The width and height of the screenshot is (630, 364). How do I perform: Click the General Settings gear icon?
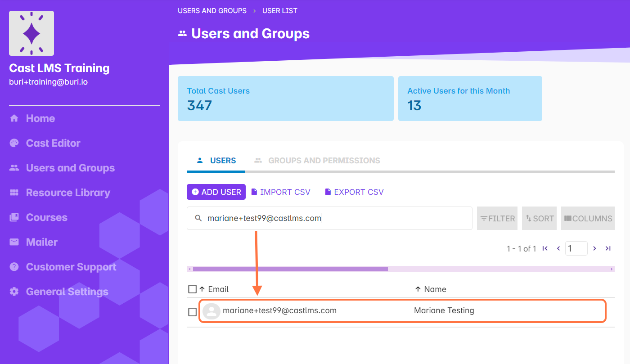(x=14, y=292)
